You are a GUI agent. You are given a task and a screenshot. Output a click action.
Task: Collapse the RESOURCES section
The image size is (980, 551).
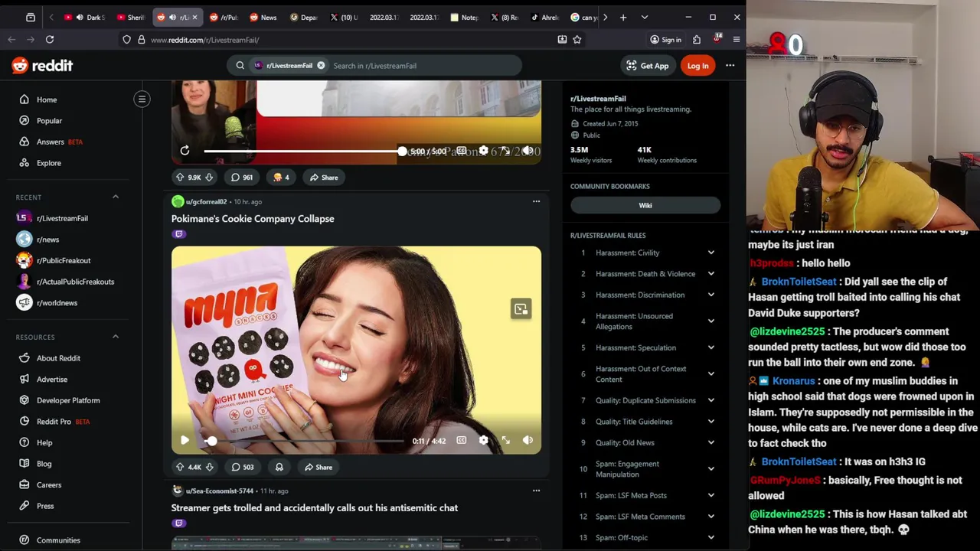(116, 337)
